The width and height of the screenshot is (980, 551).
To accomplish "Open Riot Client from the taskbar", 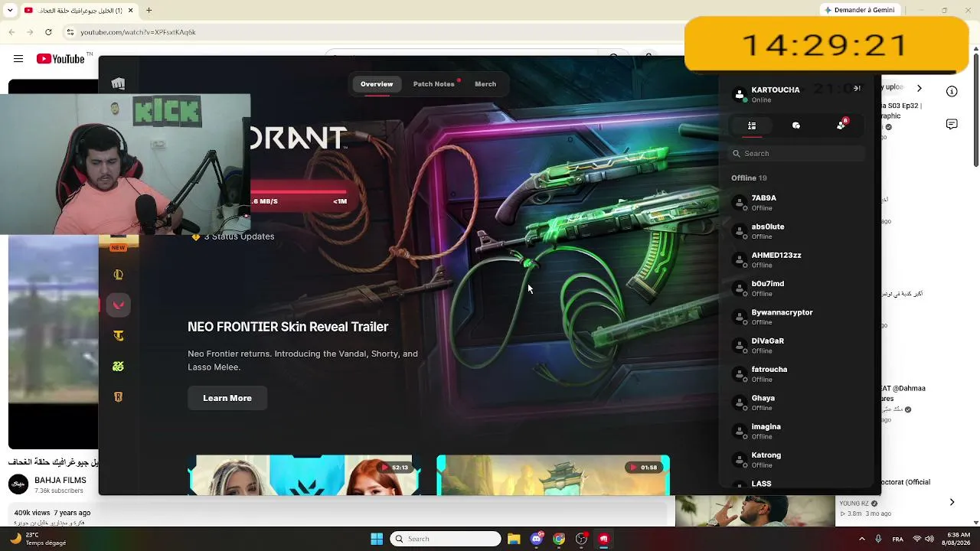I will pos(604,539).
